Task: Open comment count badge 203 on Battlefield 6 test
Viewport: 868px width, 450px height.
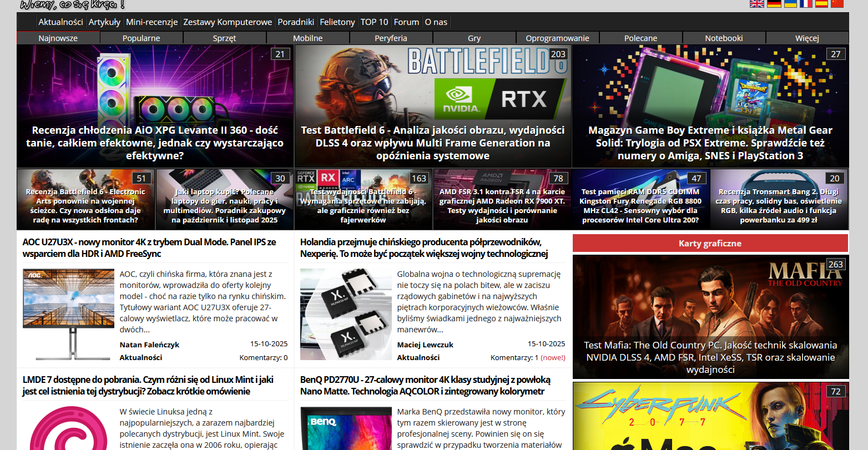Action: point(558,54)
